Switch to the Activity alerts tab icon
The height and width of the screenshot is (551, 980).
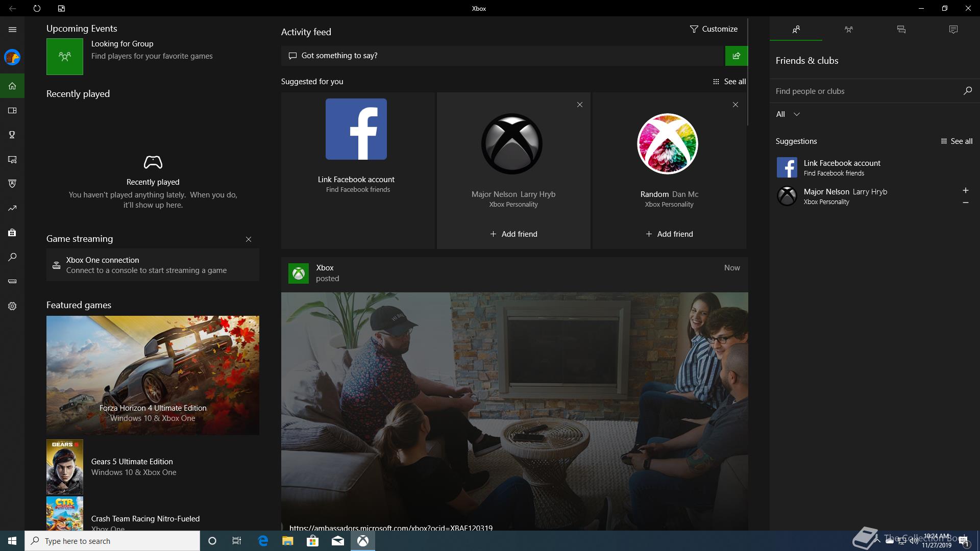(x=953, y=30)
